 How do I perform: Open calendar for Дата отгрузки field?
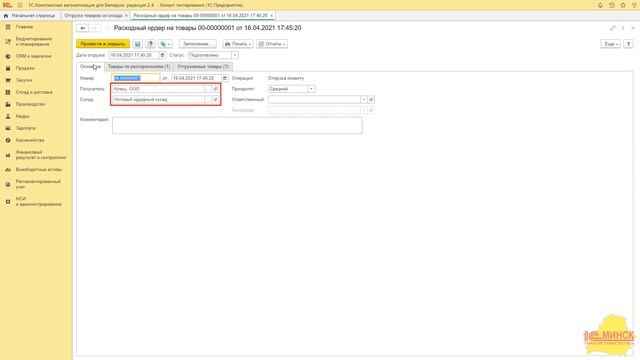point(162,55)
